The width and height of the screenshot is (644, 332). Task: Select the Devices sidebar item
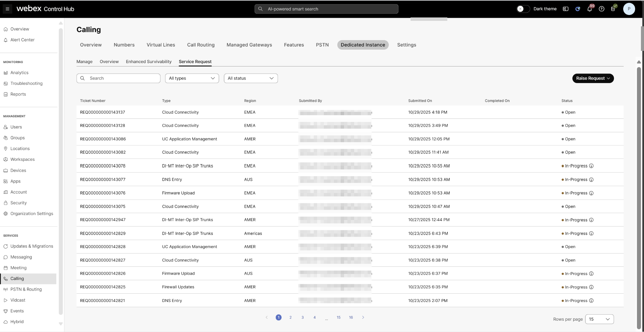click(x=19, y=170)
